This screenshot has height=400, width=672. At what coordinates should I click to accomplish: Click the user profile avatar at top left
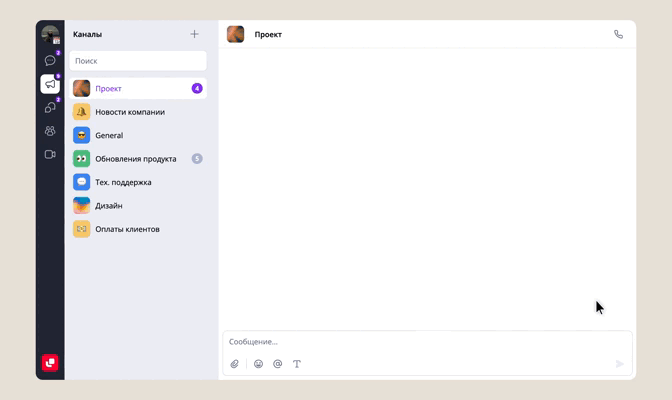[x=50, y=35]
